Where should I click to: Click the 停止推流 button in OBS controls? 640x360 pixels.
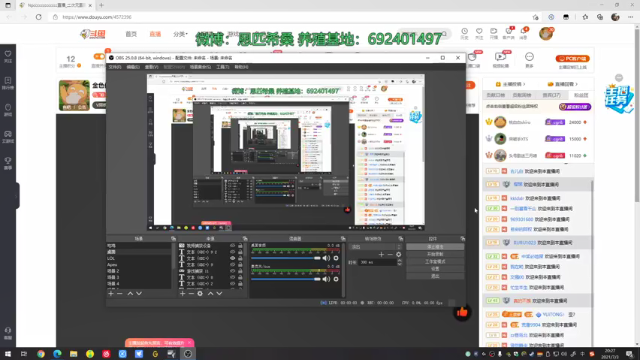coord(435,247)
